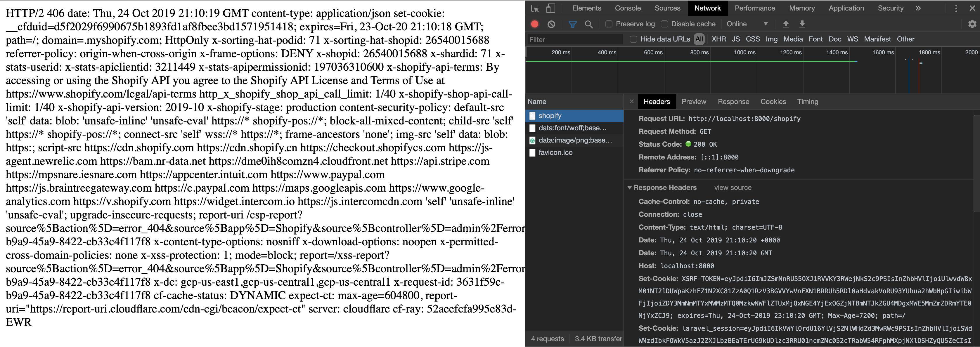Viewport: 980px width, 347px height.
Task: Collapse the Response Headers section
Action: tap(630, 188)
